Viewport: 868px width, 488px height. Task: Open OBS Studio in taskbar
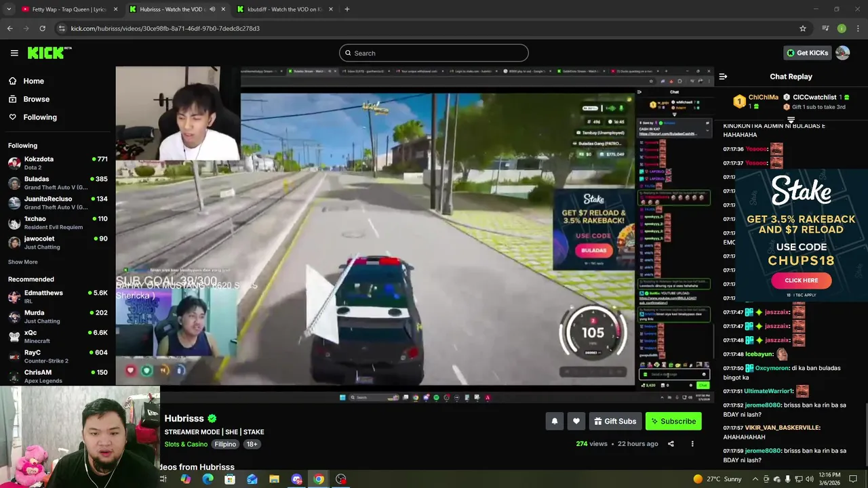341,479
